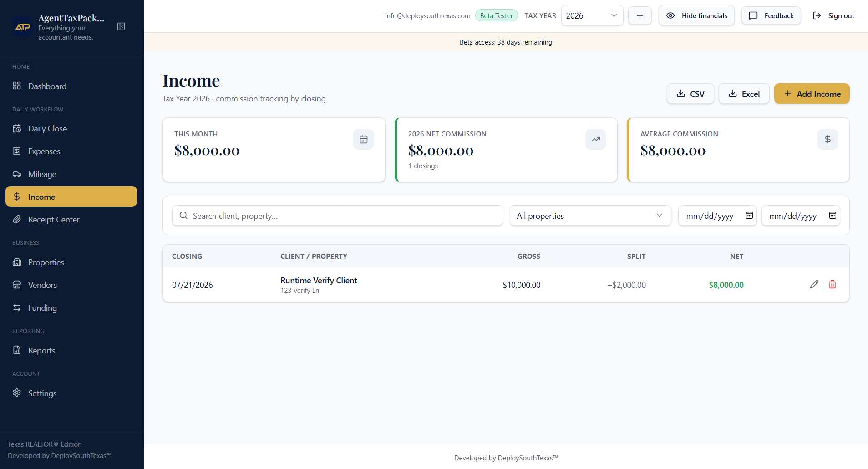Click the AgentTaxPack ATP logo
868x469 pixels.
click(23, 27)
